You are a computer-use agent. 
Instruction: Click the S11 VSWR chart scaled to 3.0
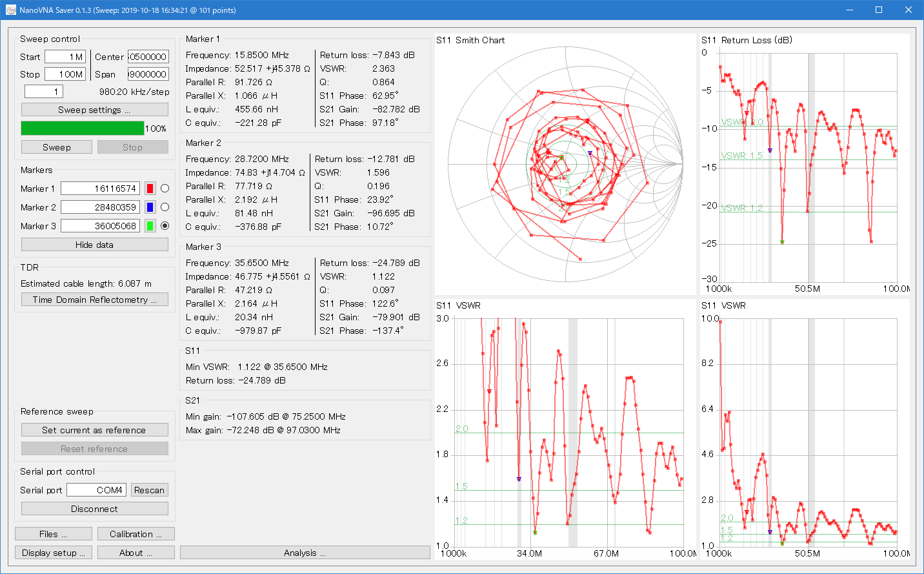point(565,429)
